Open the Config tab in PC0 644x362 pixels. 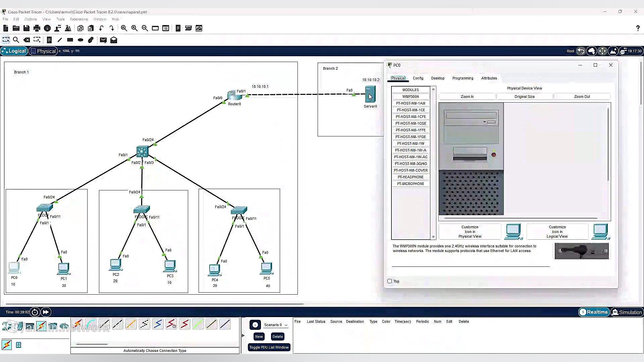pos(418,78)
